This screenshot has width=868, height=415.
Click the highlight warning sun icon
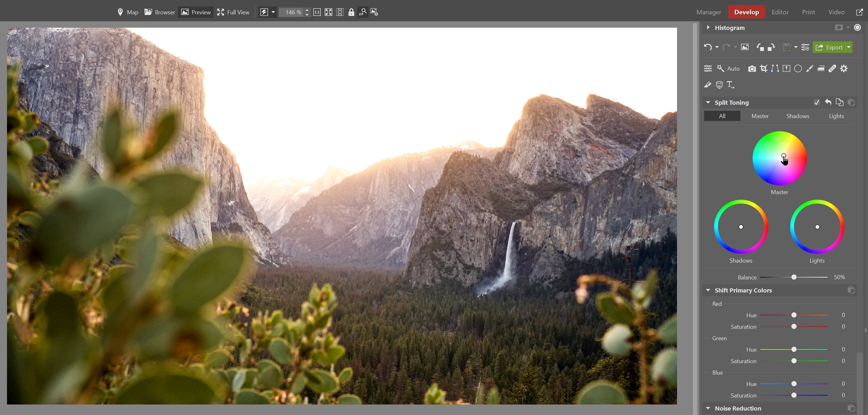click(857, 27)
